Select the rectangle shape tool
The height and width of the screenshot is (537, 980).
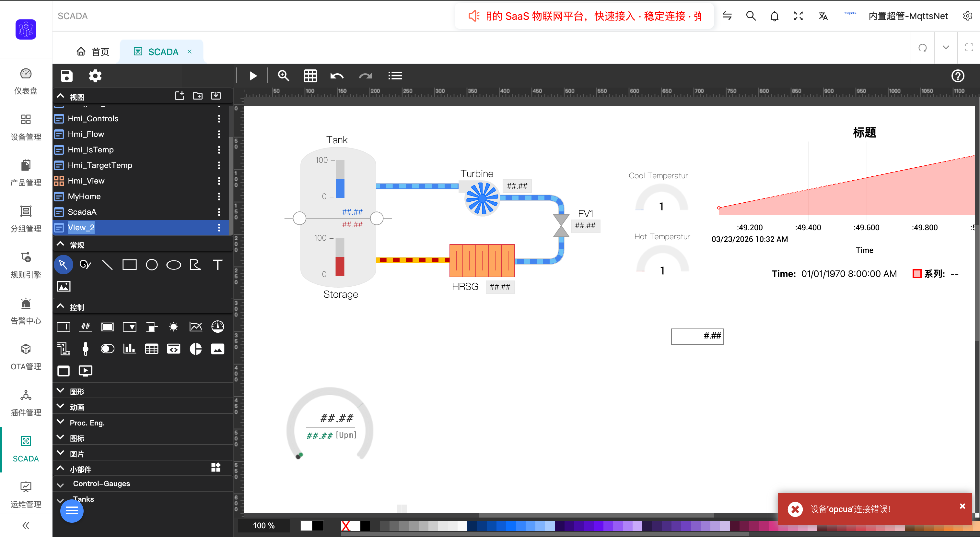pyautogui.click(x=129, y=265)
